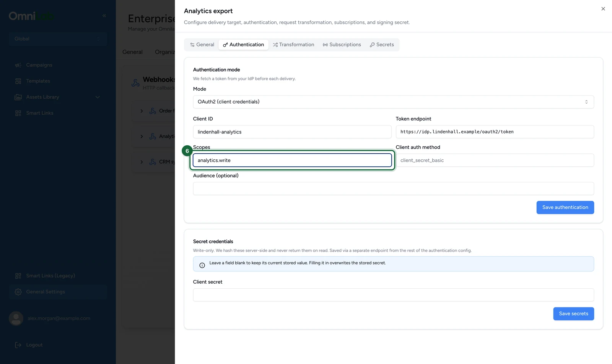Click the Logout door icon

pyautogui.click(x=18, y=345)
